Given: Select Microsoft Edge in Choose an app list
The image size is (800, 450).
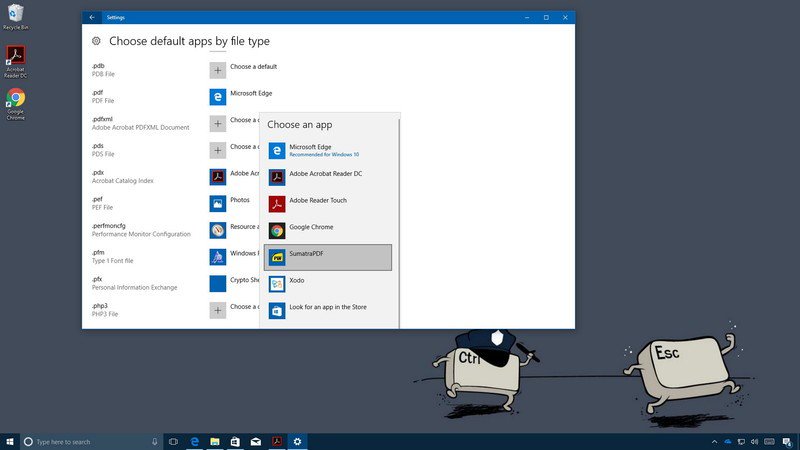Looking at the screenshot, I should 328,151.
